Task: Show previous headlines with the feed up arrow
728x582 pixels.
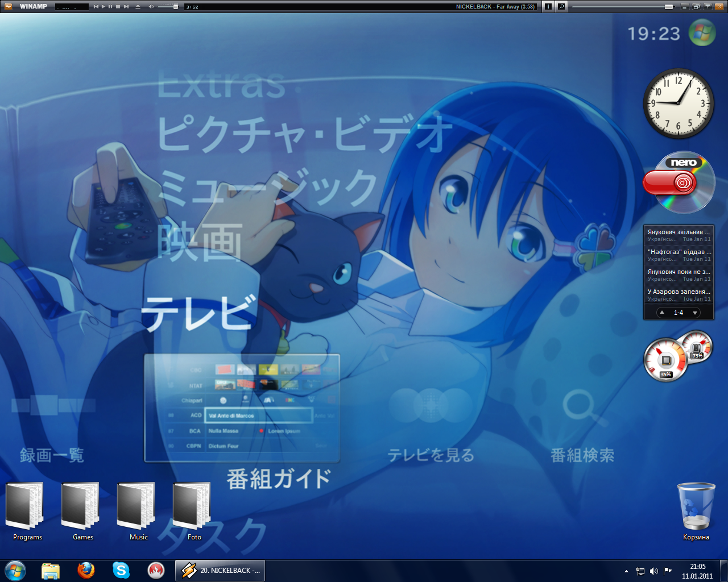Action: [x=662, y=313]
